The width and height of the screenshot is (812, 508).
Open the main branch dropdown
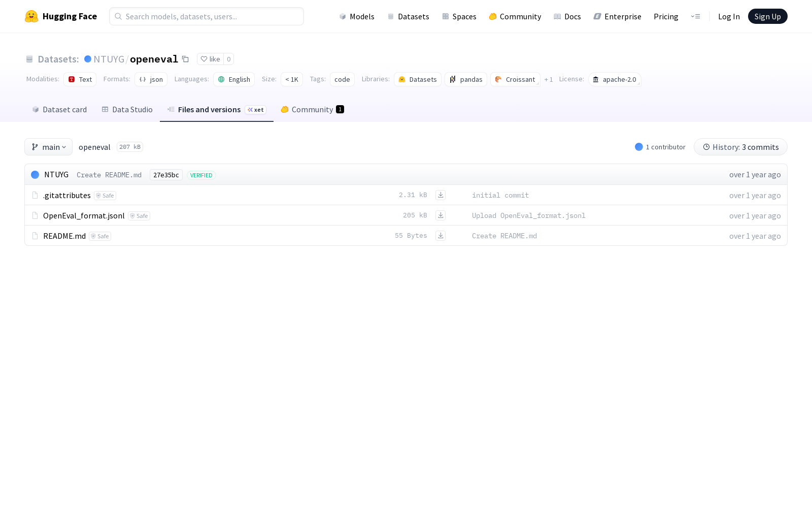tap(48, 147)
